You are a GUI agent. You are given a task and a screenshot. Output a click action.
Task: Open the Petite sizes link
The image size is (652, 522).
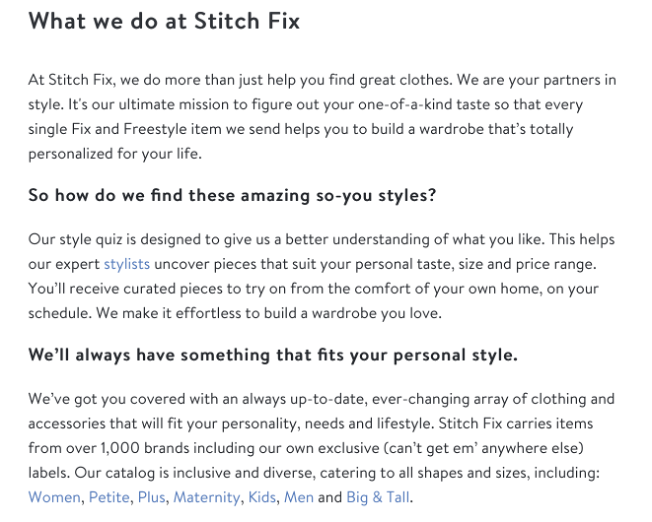click(x=108, y=496)
